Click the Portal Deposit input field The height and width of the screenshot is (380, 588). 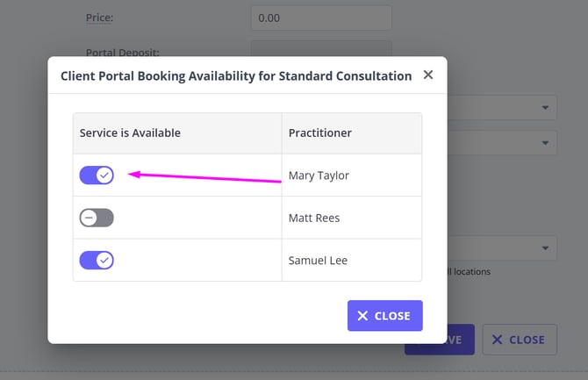click(320, 50)
